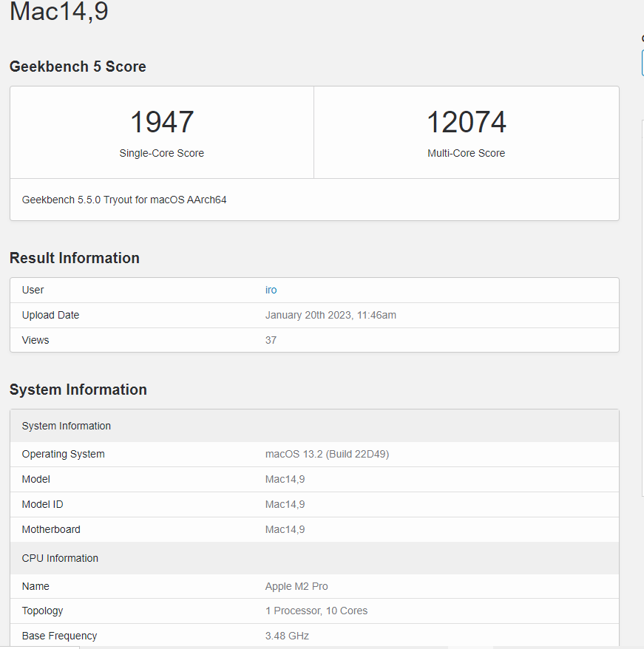This screenshot has height=649, width=644.
Task: Select the Geekbench 5 Score heading
Action: [x=78, y=67]
